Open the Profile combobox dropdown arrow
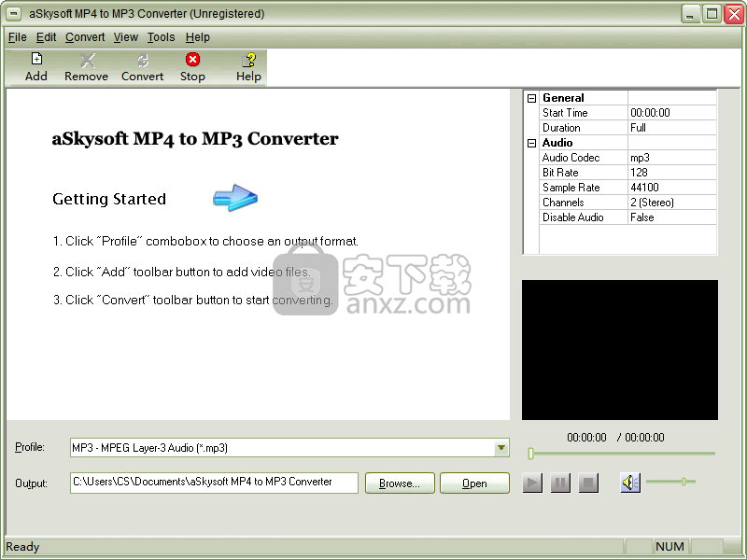Screen dimensions: 747x560 (501, 448)
